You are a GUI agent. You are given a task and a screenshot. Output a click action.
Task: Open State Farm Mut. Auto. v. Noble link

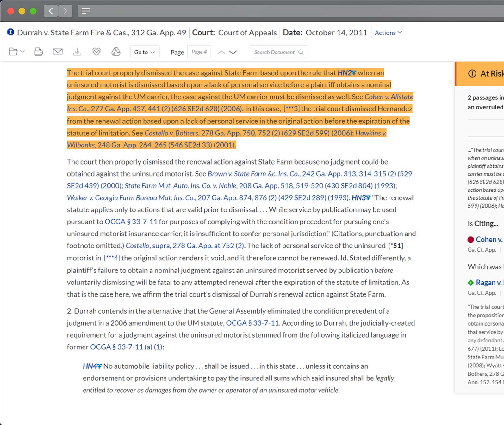tap(260, 186)
